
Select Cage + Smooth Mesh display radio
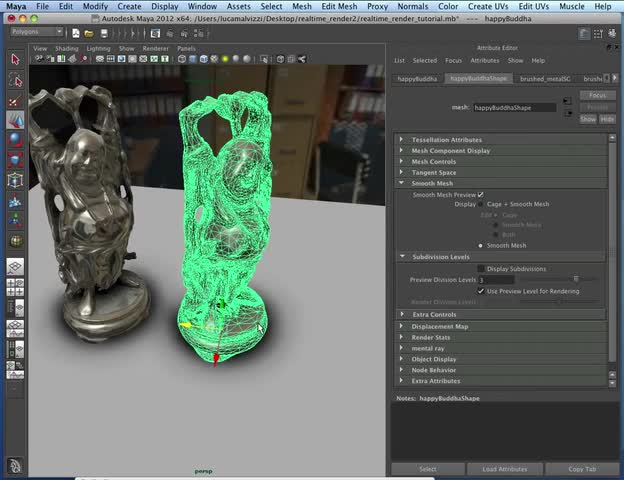(480, 204)
